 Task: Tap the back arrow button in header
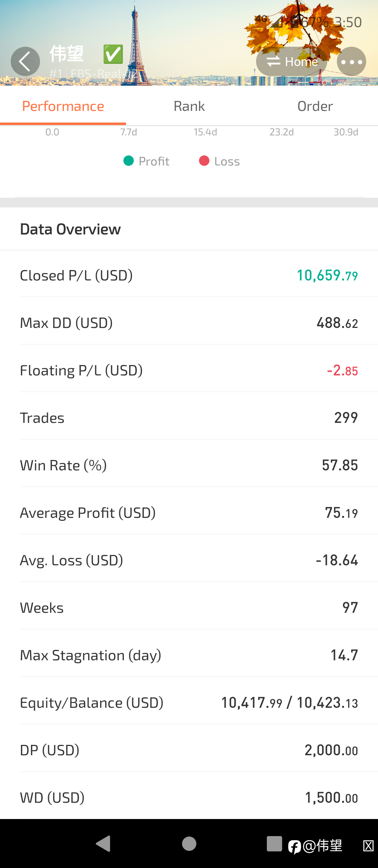pyautogui.click(x=25, y=62)
